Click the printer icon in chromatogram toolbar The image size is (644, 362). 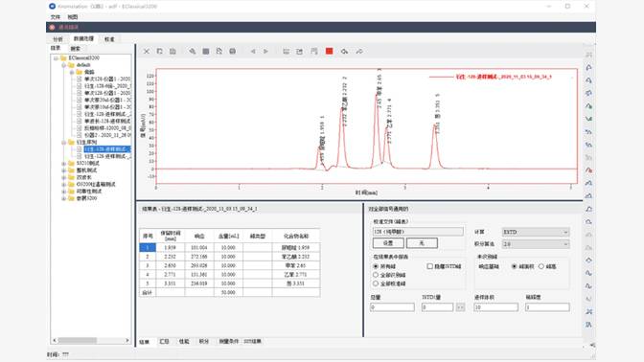[233, 52]
